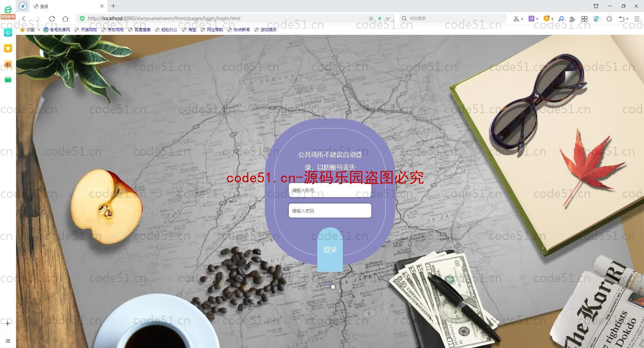Click the green security shield icon
Screen dimensions: 644x348
(x=82, y=18)
